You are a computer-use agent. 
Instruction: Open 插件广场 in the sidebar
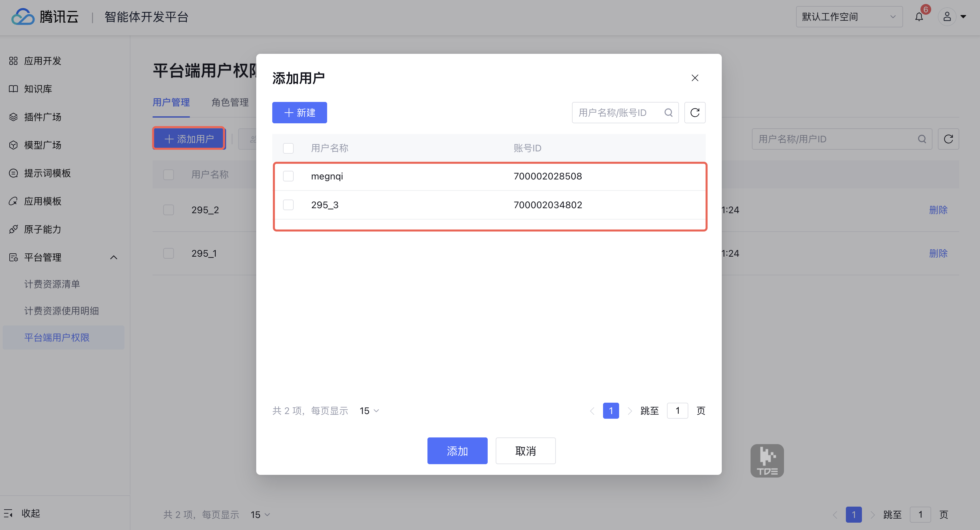42,117
